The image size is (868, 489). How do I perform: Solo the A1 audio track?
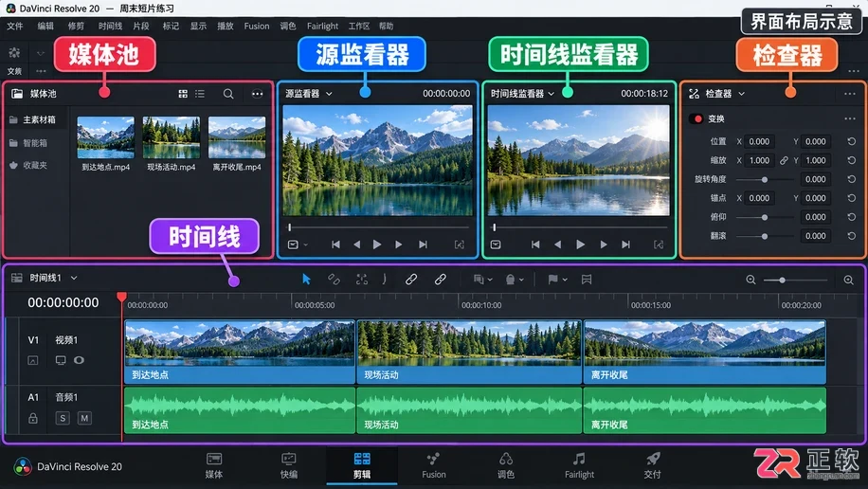(63, 418)
